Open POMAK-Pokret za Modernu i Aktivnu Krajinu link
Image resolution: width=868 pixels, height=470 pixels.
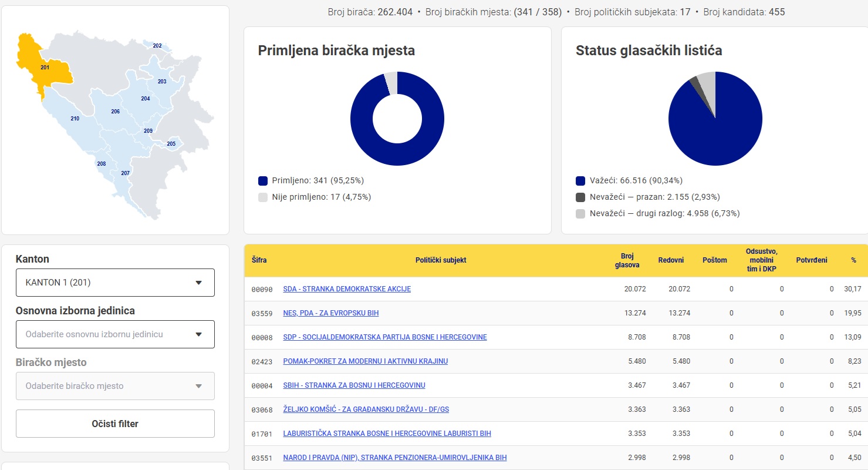click(x=365, y=361)
